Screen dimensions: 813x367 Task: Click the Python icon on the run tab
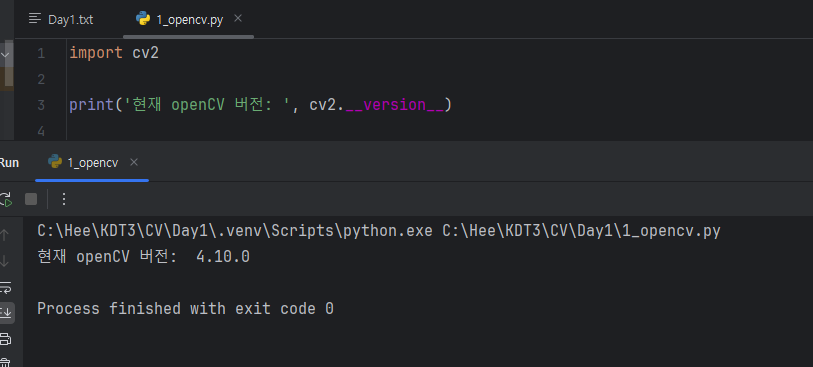[x=55, y=162]
